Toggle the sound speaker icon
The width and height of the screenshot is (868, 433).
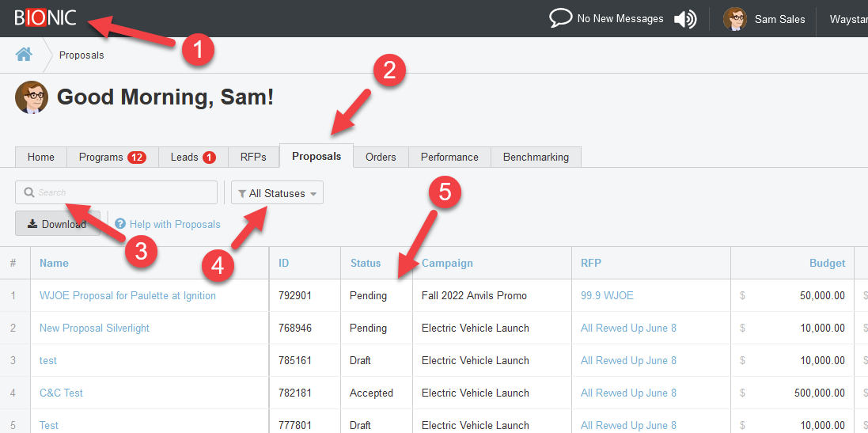tap(684, 19)
